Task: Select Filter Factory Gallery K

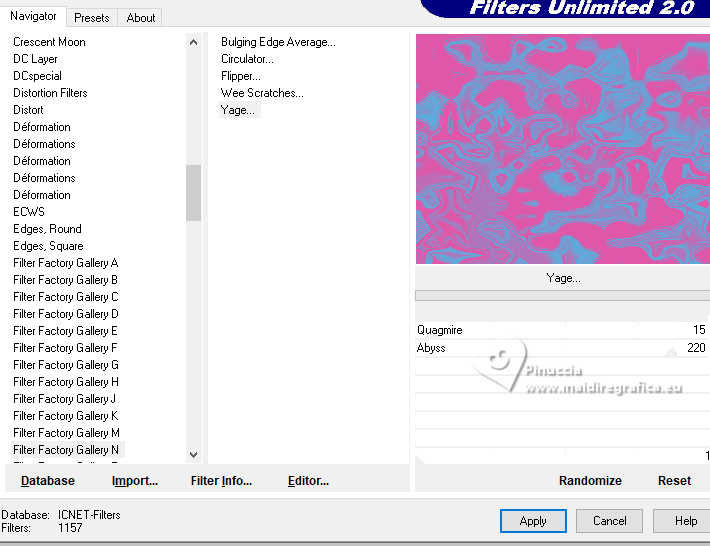Action: [66, 416]
